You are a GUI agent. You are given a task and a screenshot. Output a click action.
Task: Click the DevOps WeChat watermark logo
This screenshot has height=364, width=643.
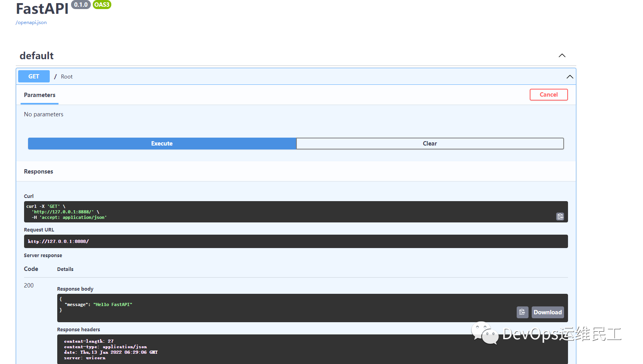point(484,334)
